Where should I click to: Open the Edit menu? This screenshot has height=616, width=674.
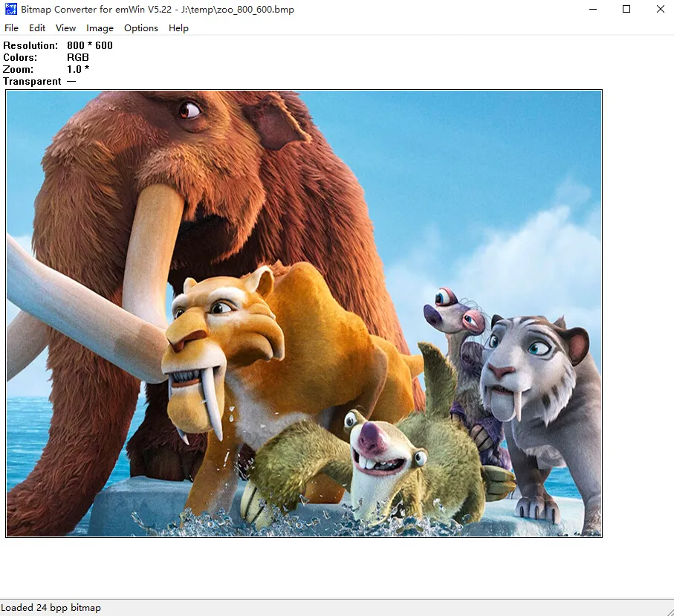coord(37,28)
